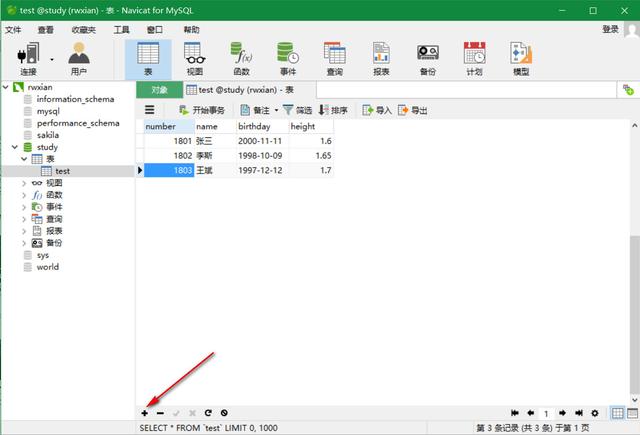Expand the Views (视图) tree node
The width and height of the screenshot is (640, 435).
point(24,183)
